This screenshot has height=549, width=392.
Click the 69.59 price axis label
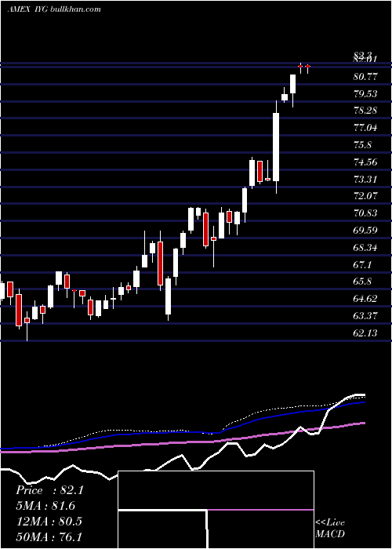coord(365,231)
